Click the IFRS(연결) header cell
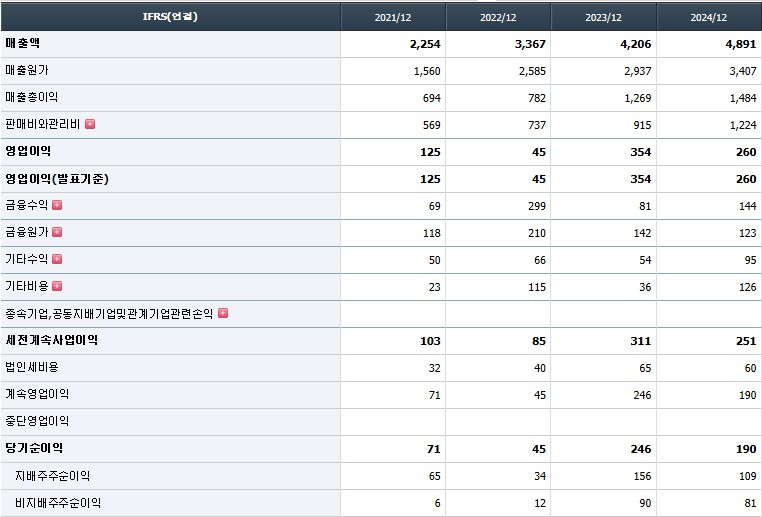The image size is (762, 517). coord(170,17)
